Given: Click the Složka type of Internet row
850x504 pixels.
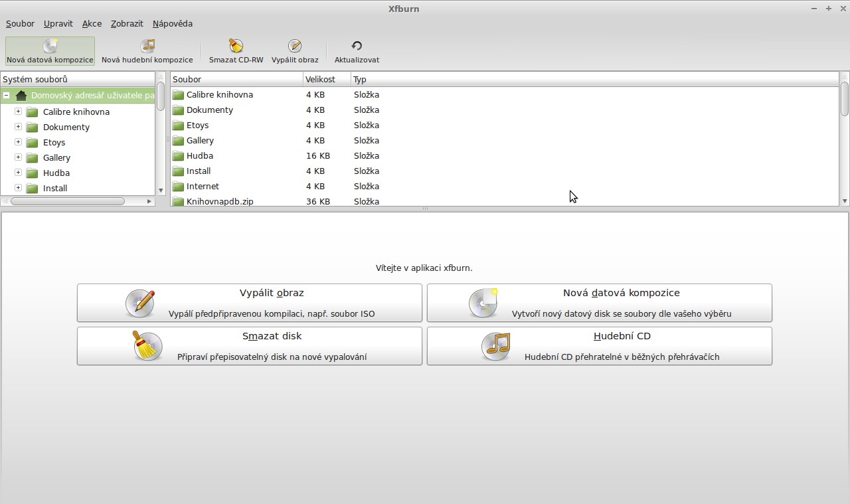Looking at the screenshot, I should [x=367, y=186].
